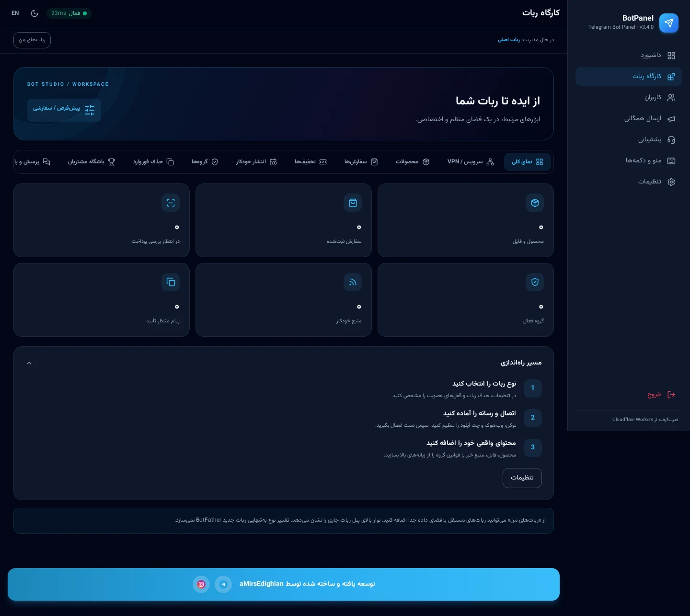Switch to سرویس / VPN tab
Viewport: 690px width, 616px height.
470,162
